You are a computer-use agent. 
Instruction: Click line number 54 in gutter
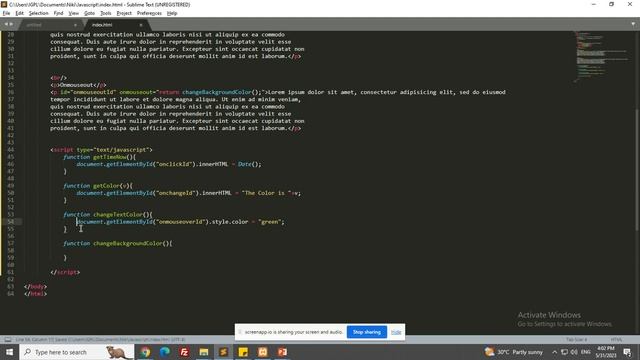click(11, 222)
